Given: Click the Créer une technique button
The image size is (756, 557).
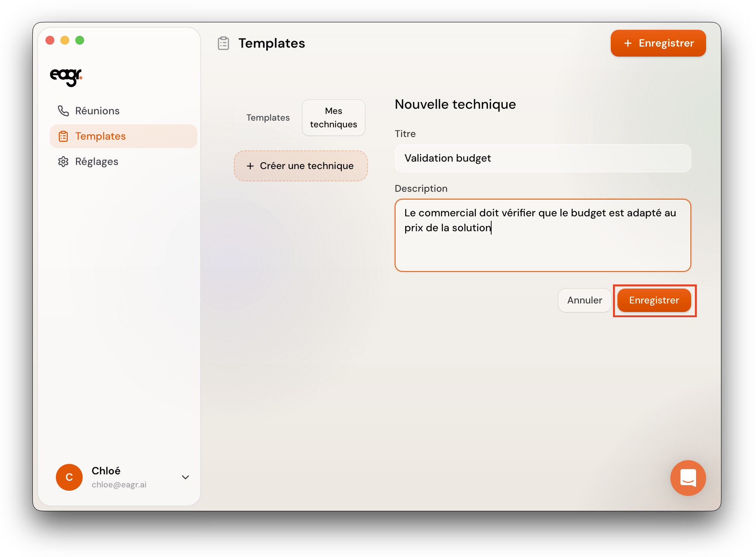Looking at the screenshot, I should tap(301, 166).
